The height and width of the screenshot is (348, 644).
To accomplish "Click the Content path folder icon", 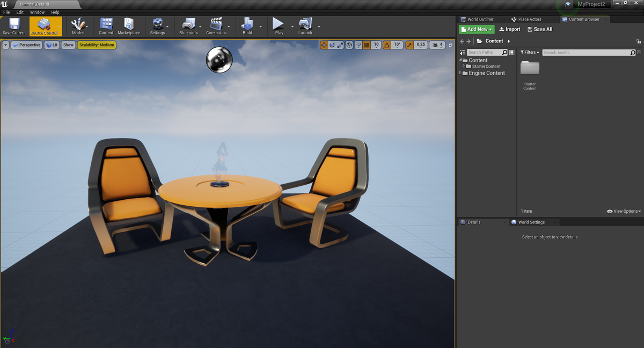I will (x=479, y=41).
